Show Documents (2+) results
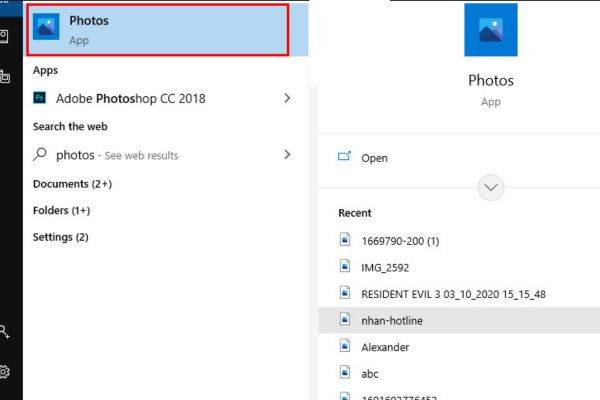 72,184
